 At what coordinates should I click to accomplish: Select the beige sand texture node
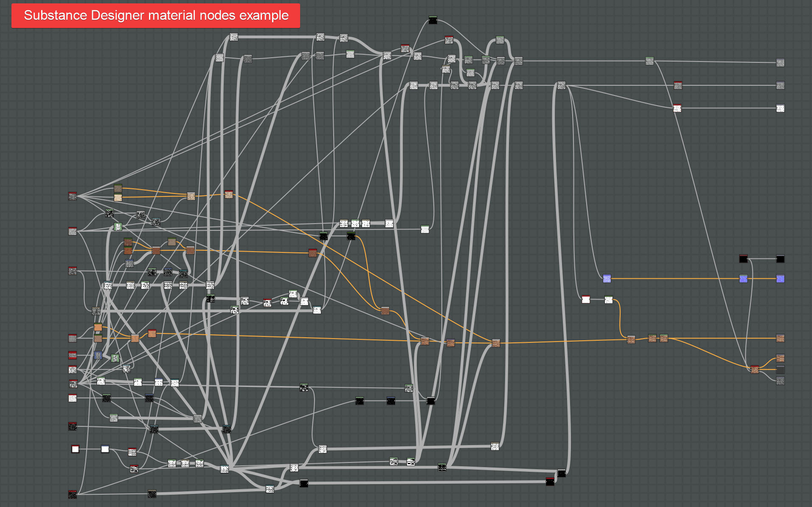coord(118,198)
